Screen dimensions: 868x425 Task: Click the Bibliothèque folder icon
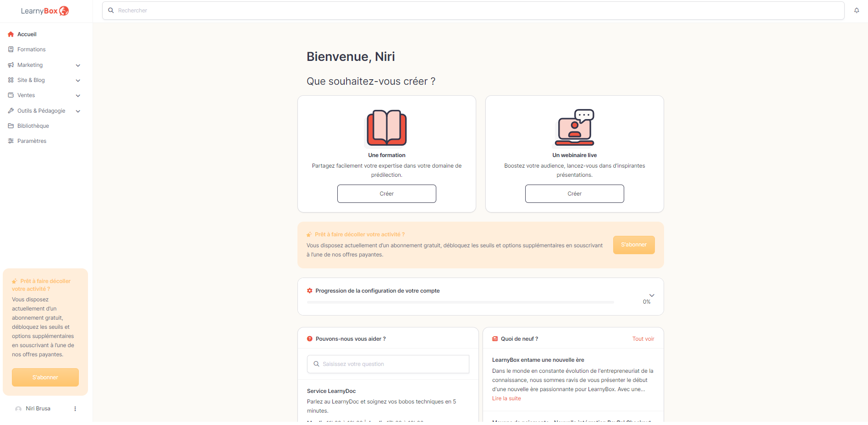[11, 126]
